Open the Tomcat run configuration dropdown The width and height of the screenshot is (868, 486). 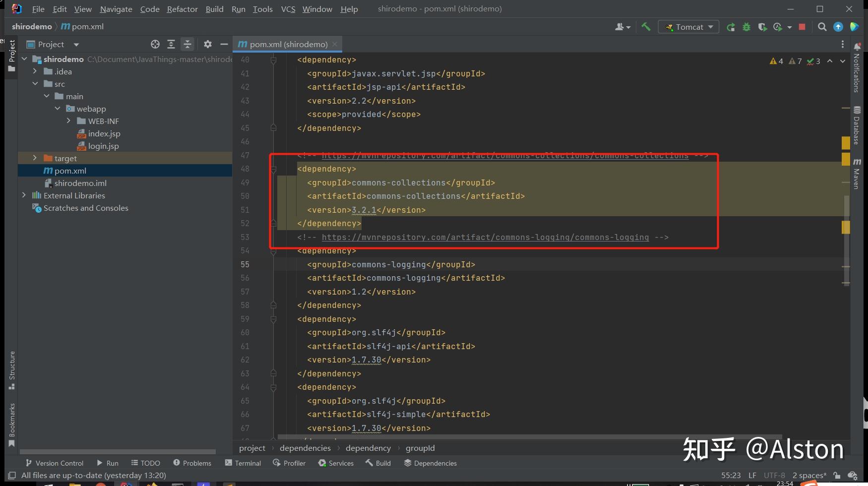[x=688, y=27]
